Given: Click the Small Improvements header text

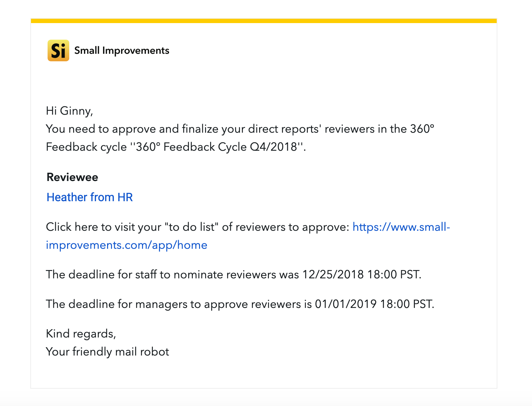Looking at the screenshot, I should (x=122, y=50).
